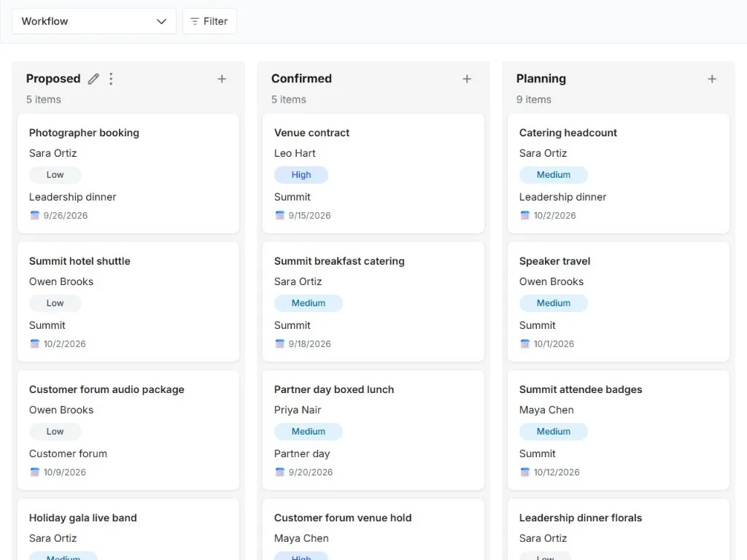
Task: Open the Venue contract card
Action: click(373, 174)
